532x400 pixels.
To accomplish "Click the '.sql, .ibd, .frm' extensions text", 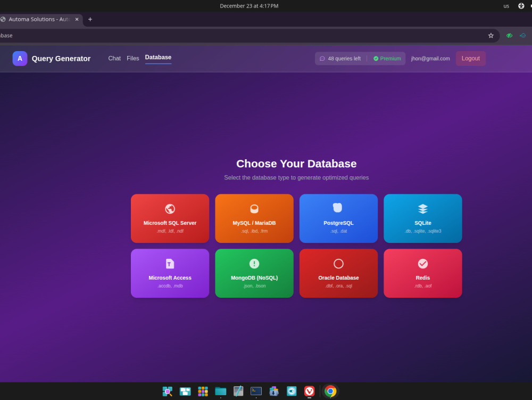I will point(254,231).
